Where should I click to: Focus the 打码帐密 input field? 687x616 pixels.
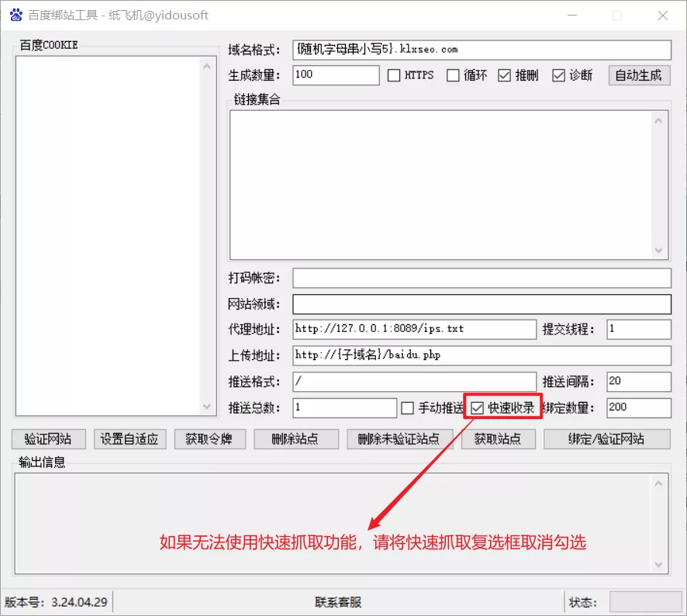click(x=482, y=278)
